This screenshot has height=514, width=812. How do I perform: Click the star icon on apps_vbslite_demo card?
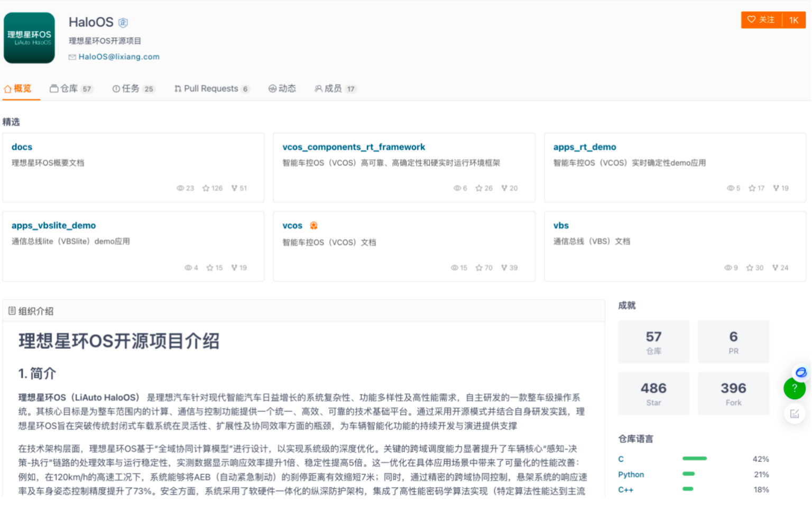pos(210,268)
